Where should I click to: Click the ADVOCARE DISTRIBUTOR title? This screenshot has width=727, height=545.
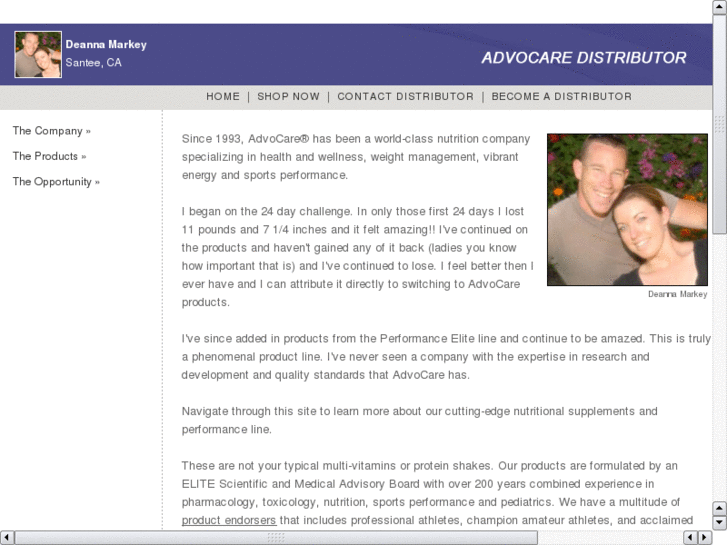tap(584, 58)
